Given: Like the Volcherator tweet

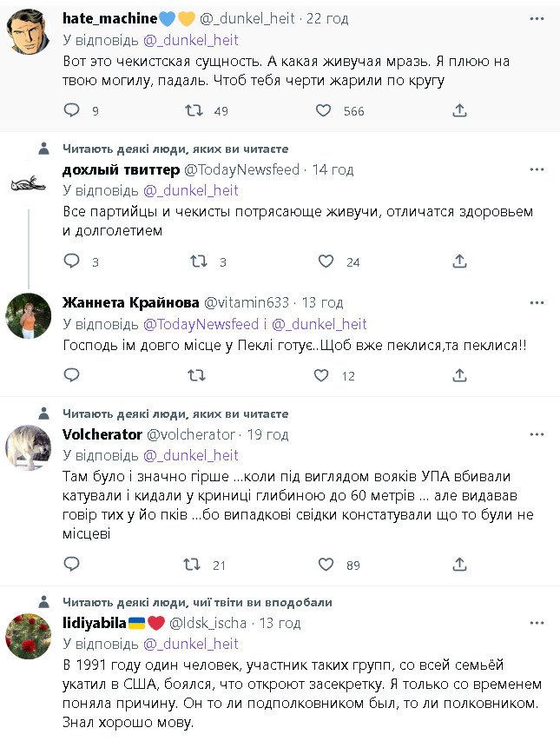Looking at the screenshot, I should (326, 565).
